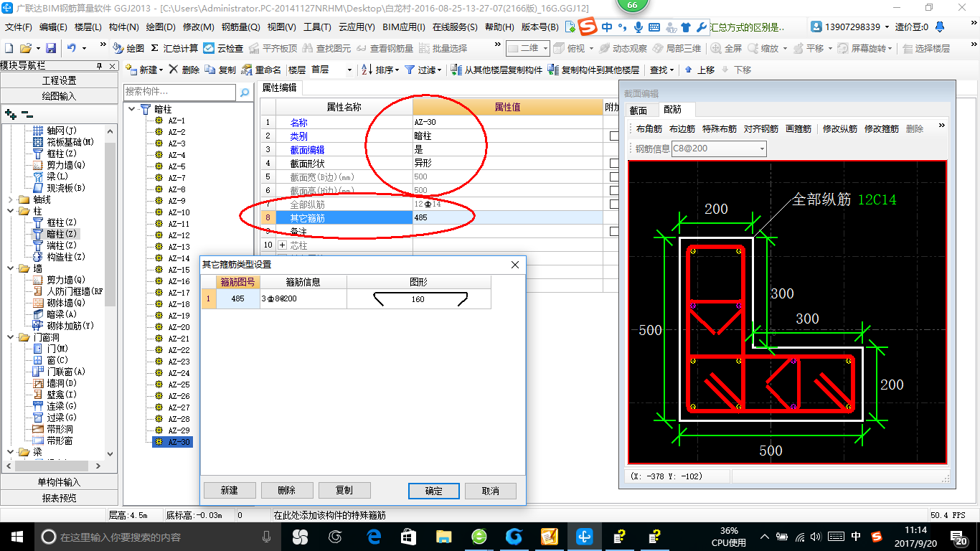The image size is (980, 551).
Task: Open the 单构件输入 panel
Action: point(59,482)
